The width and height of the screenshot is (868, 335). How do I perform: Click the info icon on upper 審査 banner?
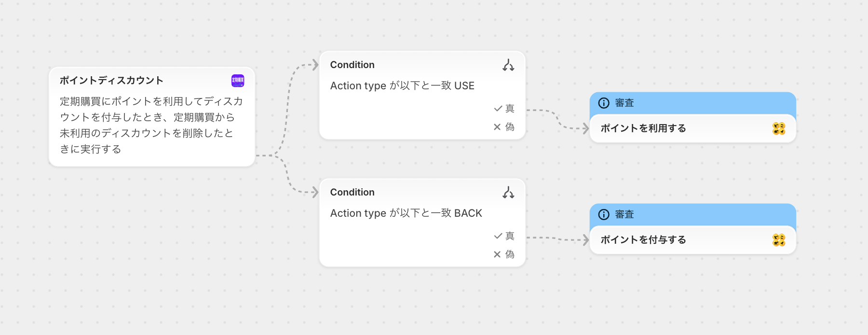click(604, 103)
